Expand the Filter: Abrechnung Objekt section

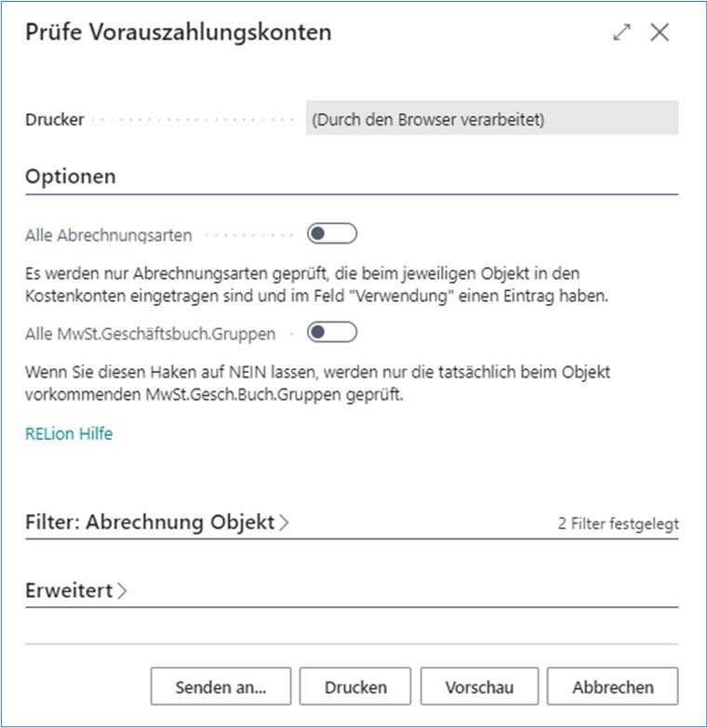pyautogui.click(x=157, y=523)
